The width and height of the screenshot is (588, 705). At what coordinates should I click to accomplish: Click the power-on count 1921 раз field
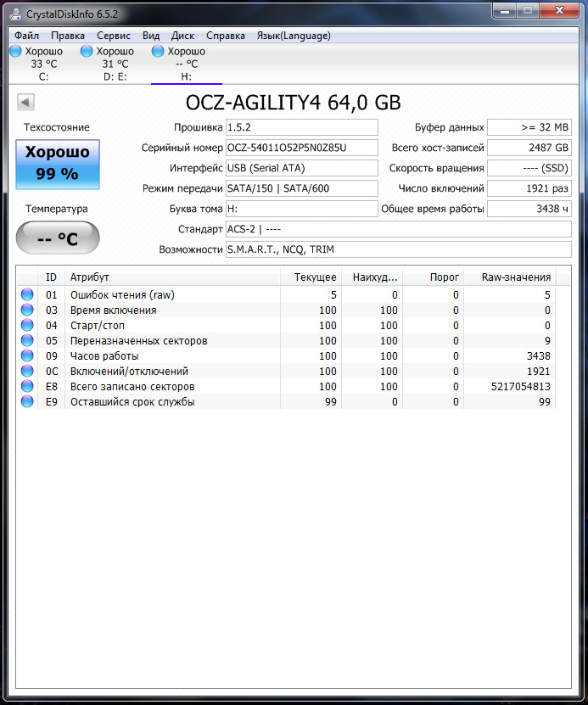tap(529, 188)
